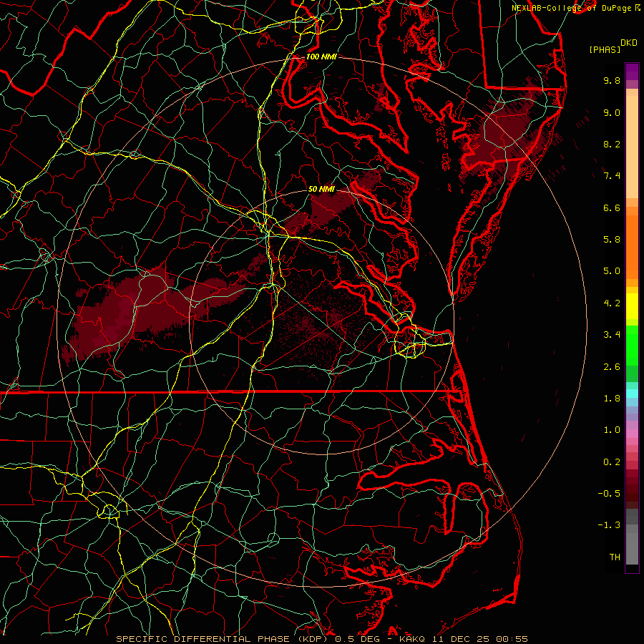This screenshot has width=644, height=644.
Task: Click the 100 NMI range ring label
Action: click(321, 57)
